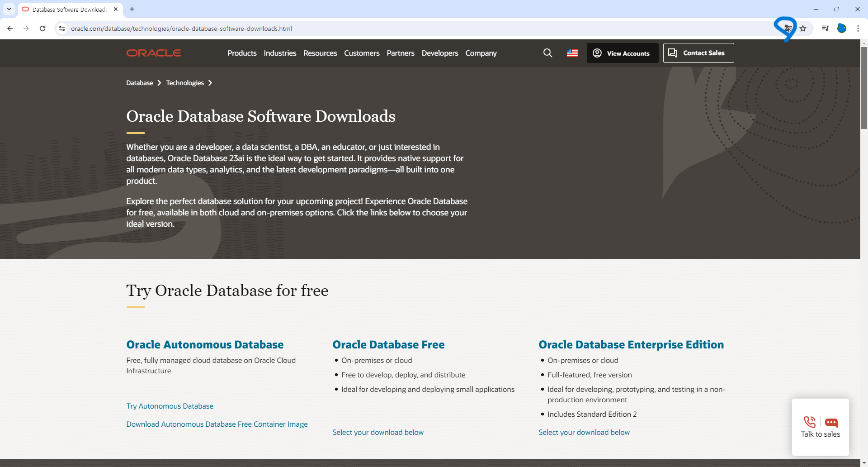This screenshot has width=868, height=467.
Task: Open the Industries menu
Action: tap(280, 53)
